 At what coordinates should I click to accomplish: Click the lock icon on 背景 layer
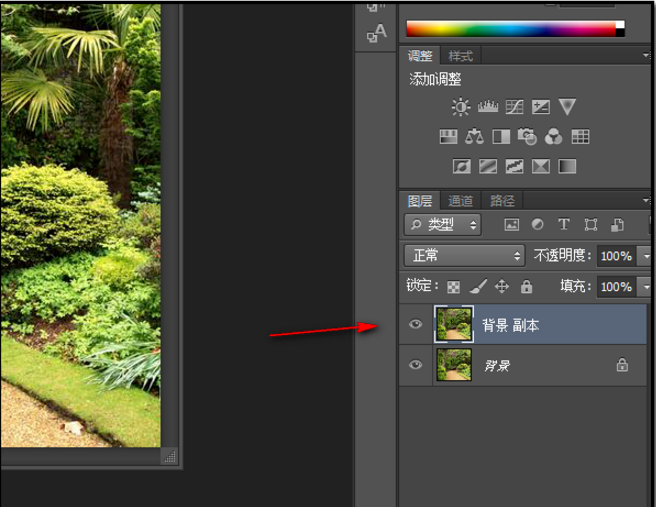pos(622,364)
